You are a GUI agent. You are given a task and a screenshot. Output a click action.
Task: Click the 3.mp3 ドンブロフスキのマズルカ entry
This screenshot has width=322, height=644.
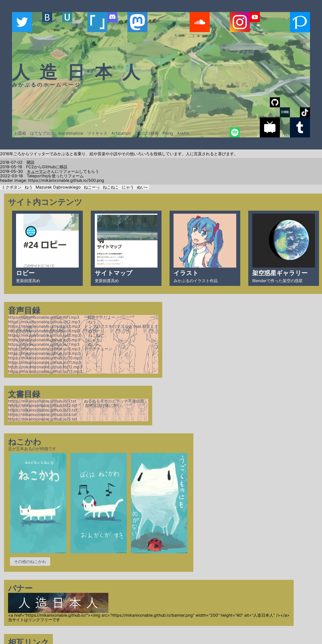[83, 327]
